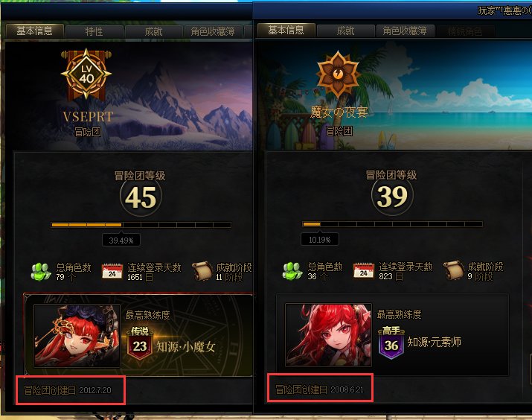532x420 pixels.
Task: Open the 角色收藏簿 tab in left panel
Action: [213, 31]
